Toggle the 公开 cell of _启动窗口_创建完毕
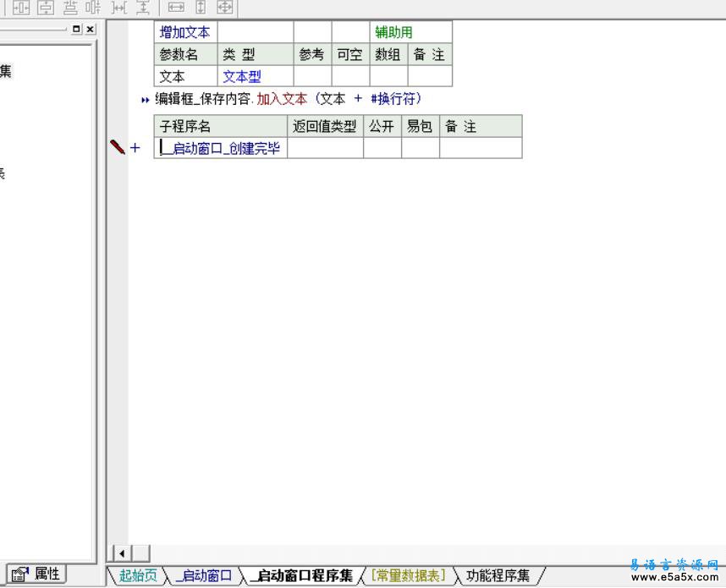Image resolution: width=726 pixels, height=588 pixels. tap(382, 148)
